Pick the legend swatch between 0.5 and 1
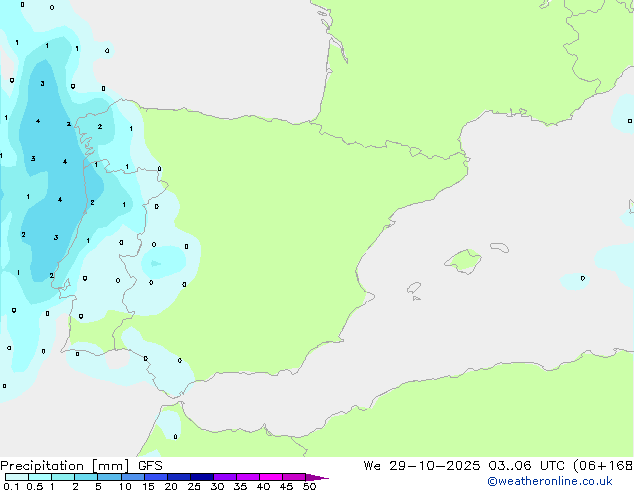 click(x=40, y=477)
